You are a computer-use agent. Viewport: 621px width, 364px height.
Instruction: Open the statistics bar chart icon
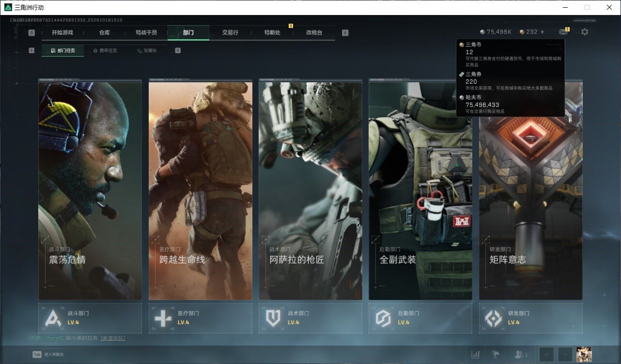pyautogui.click(x=476, y=355)
